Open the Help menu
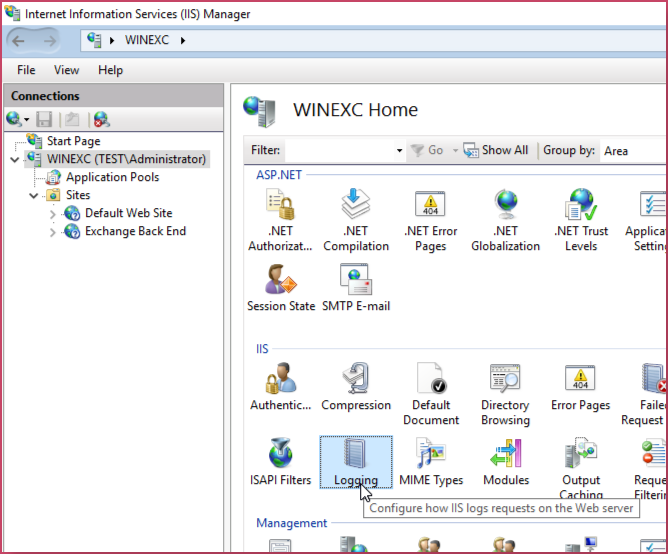This screenshot has height=554, width=668. [110, 70]
